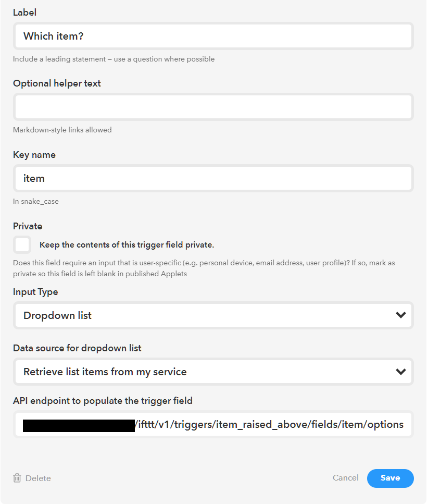The width and height of the screenshot is (428, 504).
Task: Click the 'Input Type' heading
Action: tap(35, 292)
